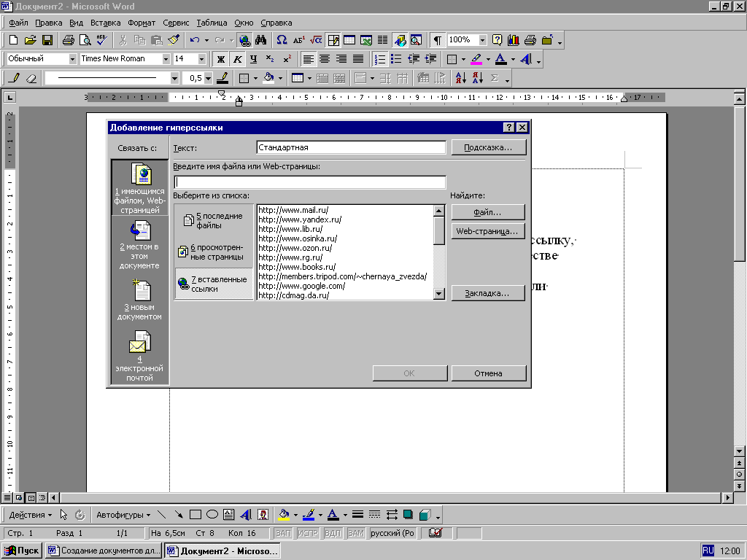Click the Подсказка... button
Viewport: 747px width, 560px height.
[488, 147]
